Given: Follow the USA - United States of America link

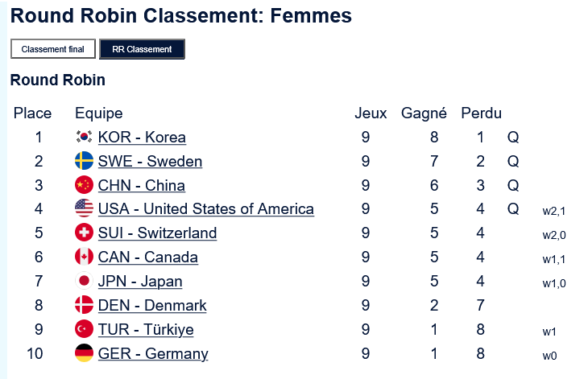Looking at the screenshot, I should (x=205, y=209).
